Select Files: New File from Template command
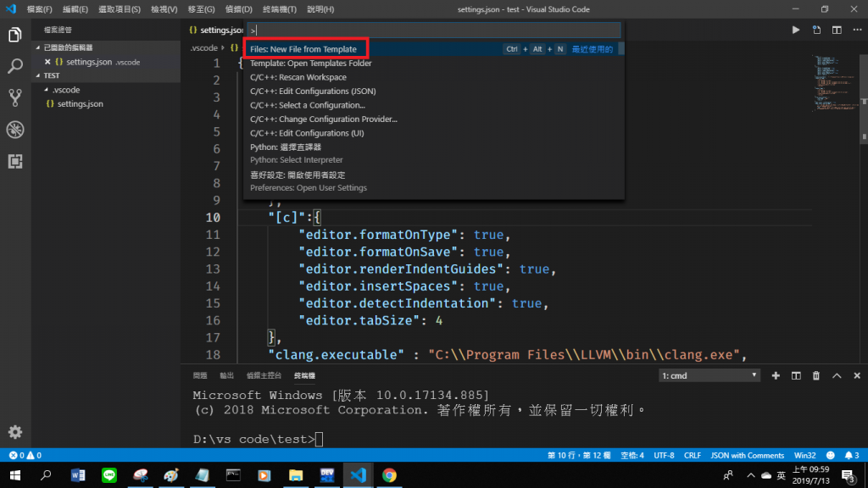Viewport: 868px width, 488px height. 434,49
